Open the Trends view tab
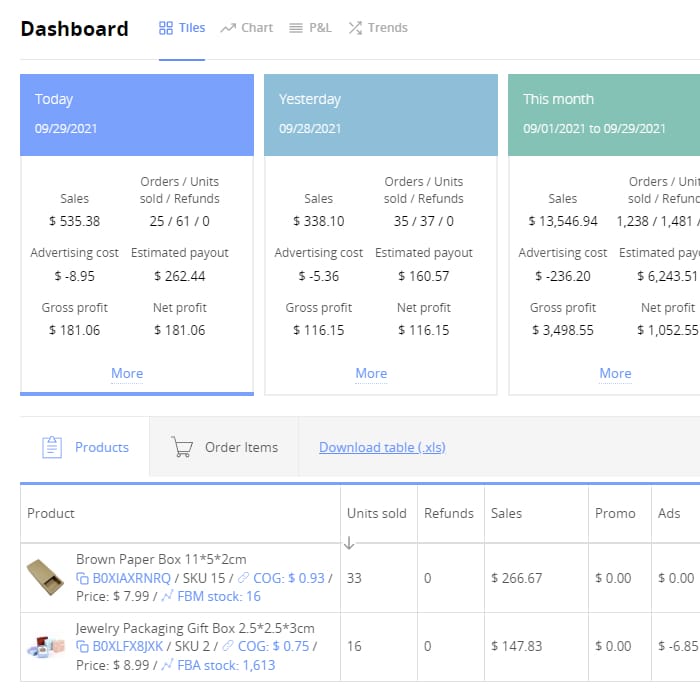This screenshot has height=700, width=700. pos(378,28)
